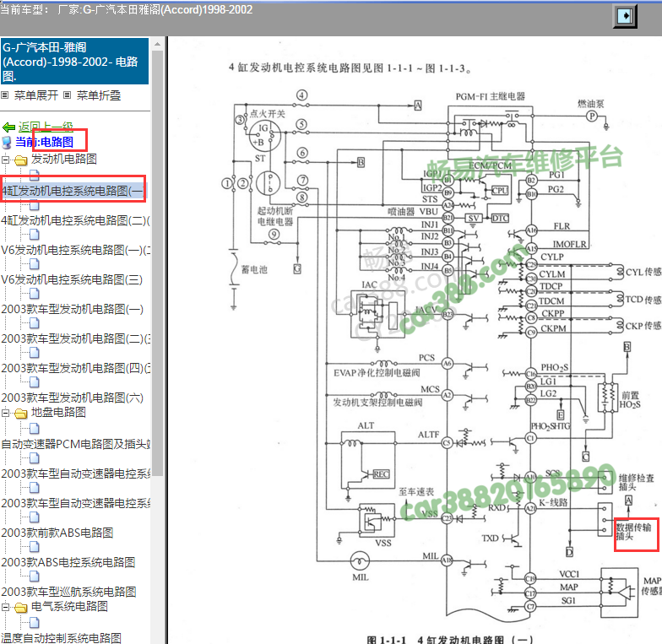The image size is (662, 644).
Task: Click the 当前车型 header text
Action: (127, 10)
